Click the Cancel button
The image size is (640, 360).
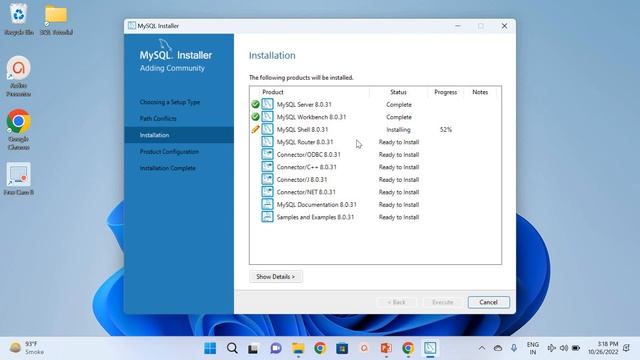(x=489, y=302)
